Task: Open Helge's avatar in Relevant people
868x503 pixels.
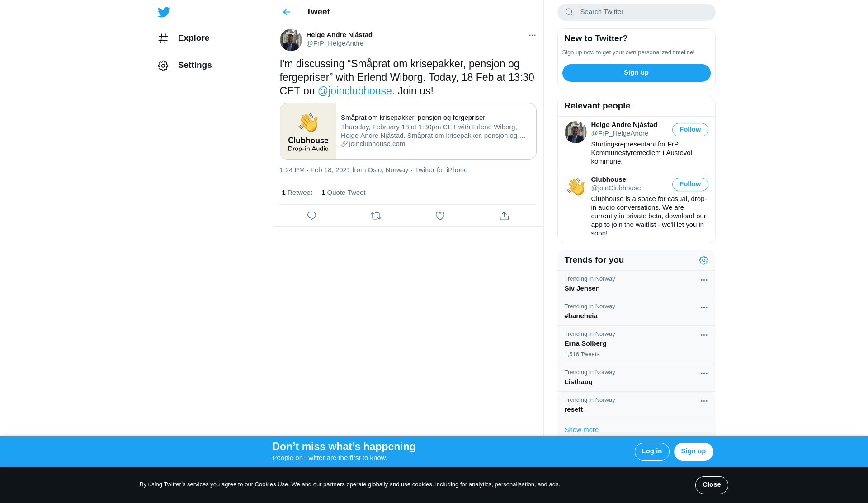Action: [576, 132]
